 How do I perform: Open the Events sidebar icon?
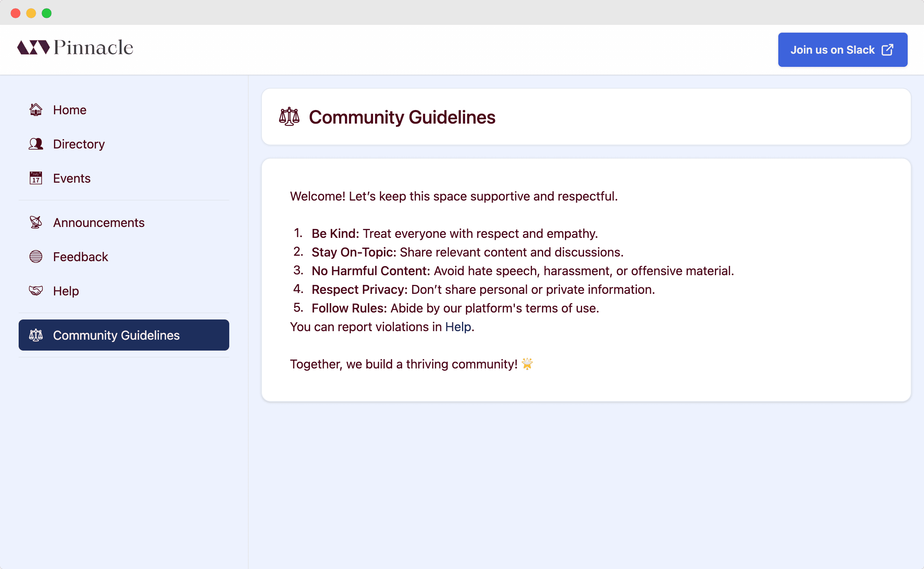coord(36,178)
